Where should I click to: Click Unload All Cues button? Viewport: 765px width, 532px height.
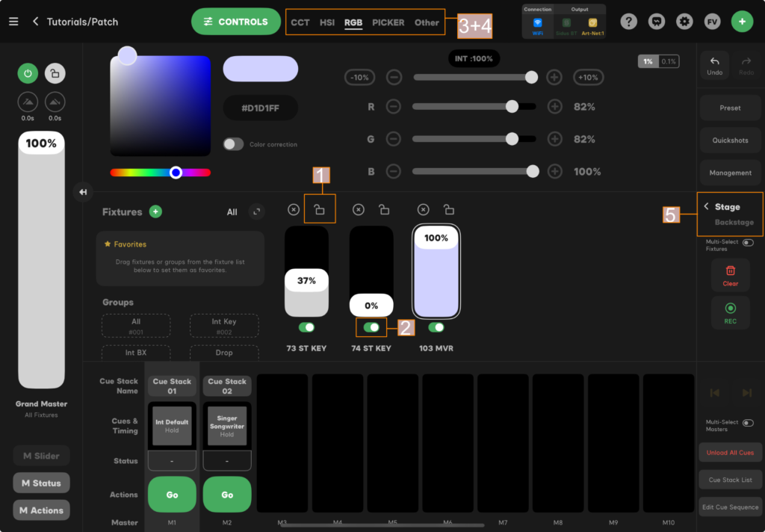(730, 453)
